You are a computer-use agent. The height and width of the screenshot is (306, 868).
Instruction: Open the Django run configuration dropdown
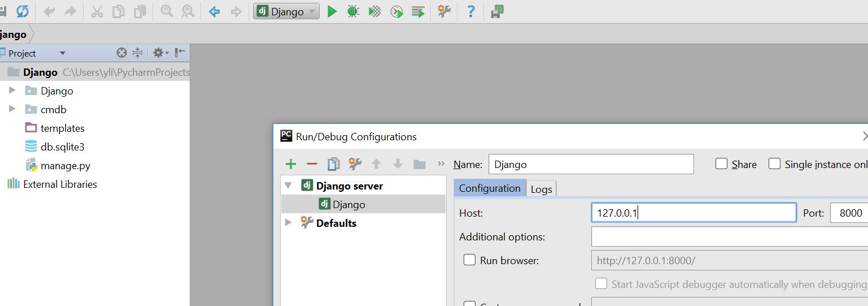coord(286,11)
